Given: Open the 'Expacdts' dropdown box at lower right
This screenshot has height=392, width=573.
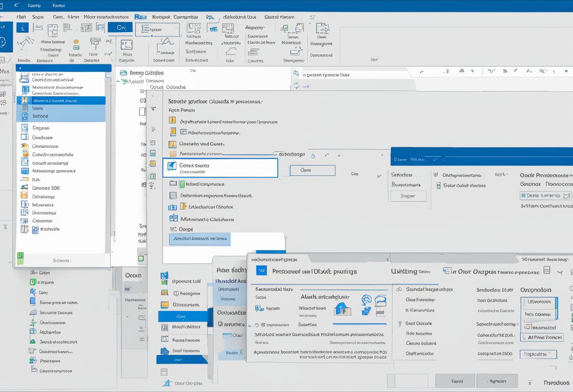Looking at the screenshot, I should click(x=538, y=354).
